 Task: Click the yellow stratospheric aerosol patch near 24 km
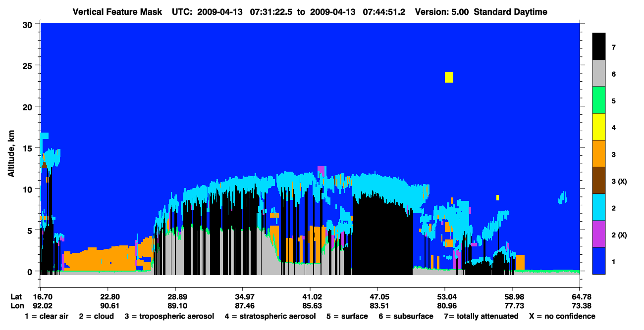(x=449, y=77)
